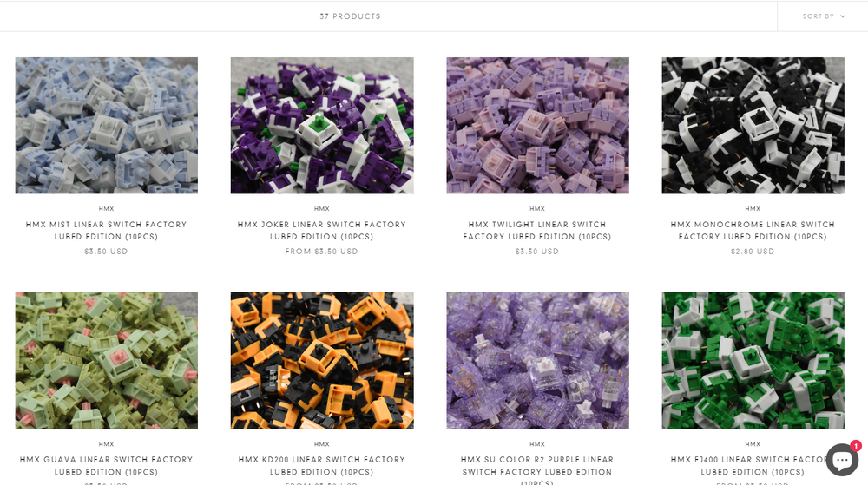Click the HMX brand label above Monochrome

(753, 209)
